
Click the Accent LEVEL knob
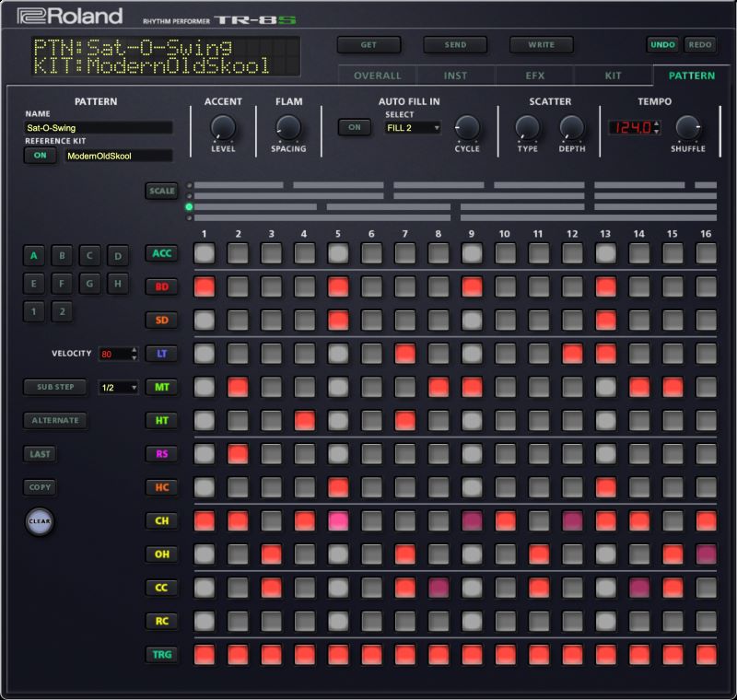click(223, 127)
